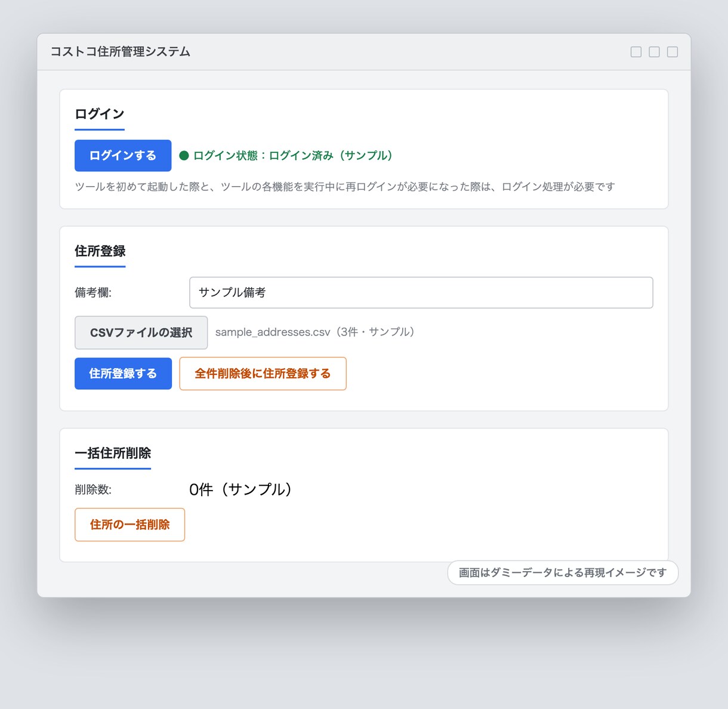Click the last title bar window square
This screenshot has width=728, height=709.
pos(673,52)
